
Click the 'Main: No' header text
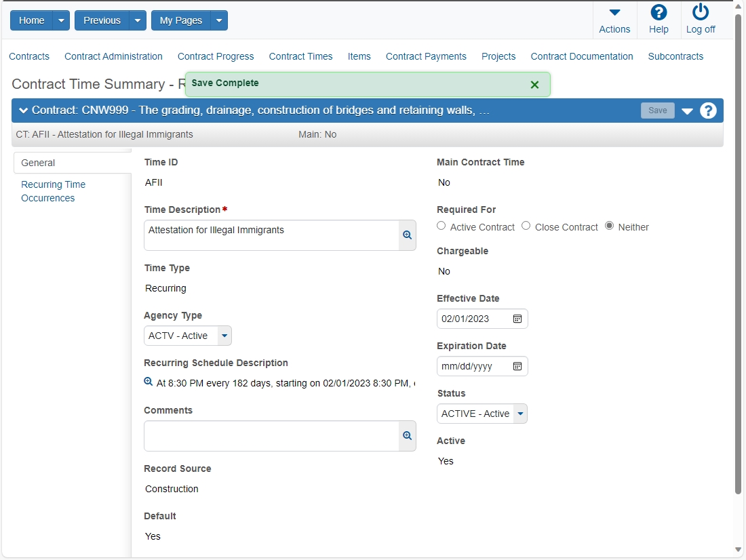tap(317, 135)
